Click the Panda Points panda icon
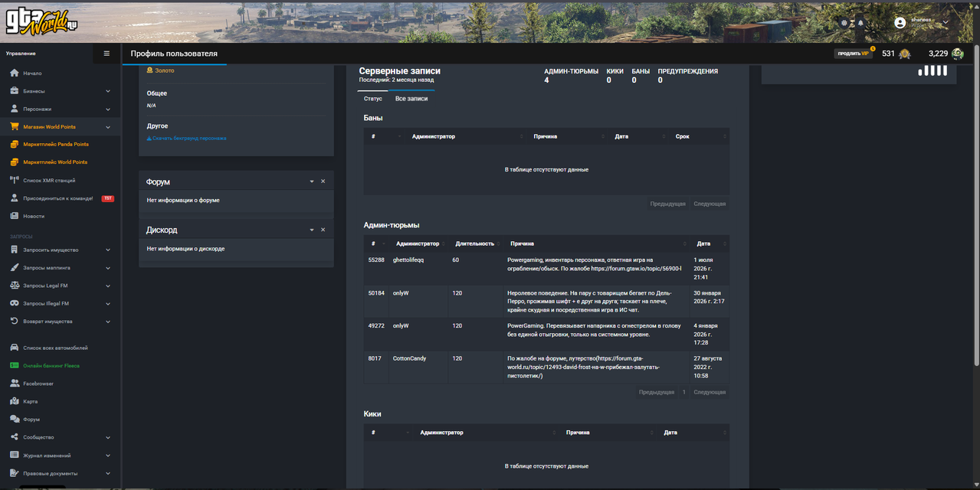980x490 pixels. pyautogui.click(x=957, y=54)
